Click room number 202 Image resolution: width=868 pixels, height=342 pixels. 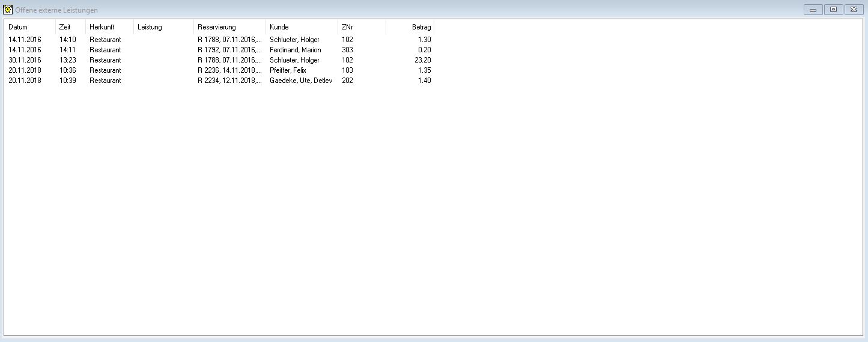tap(347, 81)
